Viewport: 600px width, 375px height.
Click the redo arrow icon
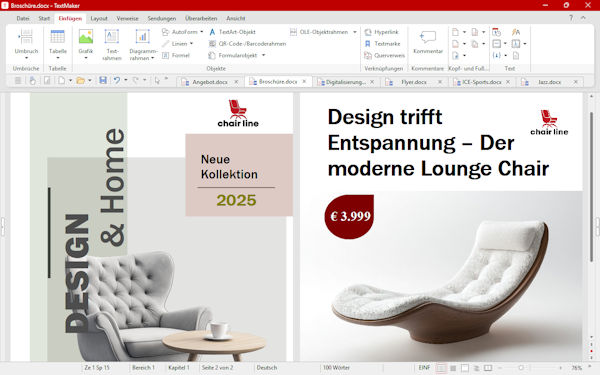[x=135, y=80]
